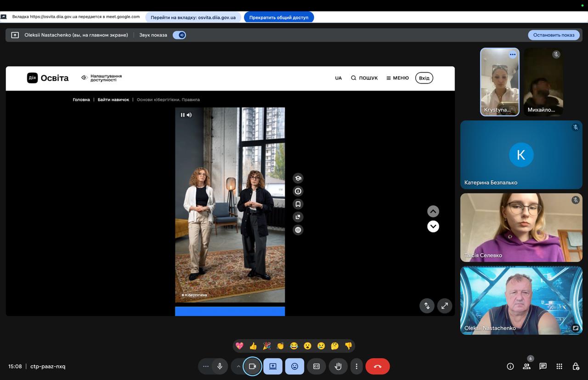Screen dimensions: 588x380
Task: Turn off the camera button
Action: [x=252, y=366]
